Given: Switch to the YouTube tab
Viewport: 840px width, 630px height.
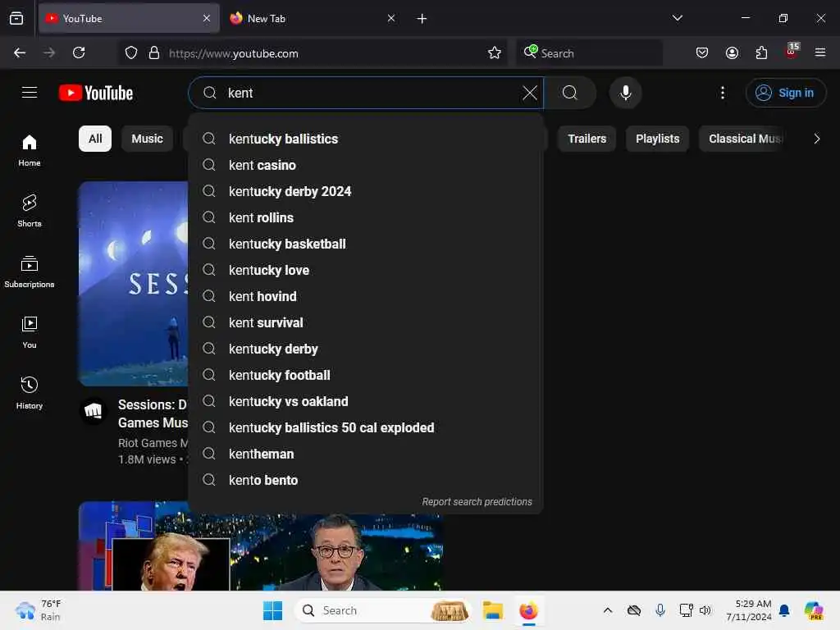Looking at the screenshot, I should coord(129,19).
